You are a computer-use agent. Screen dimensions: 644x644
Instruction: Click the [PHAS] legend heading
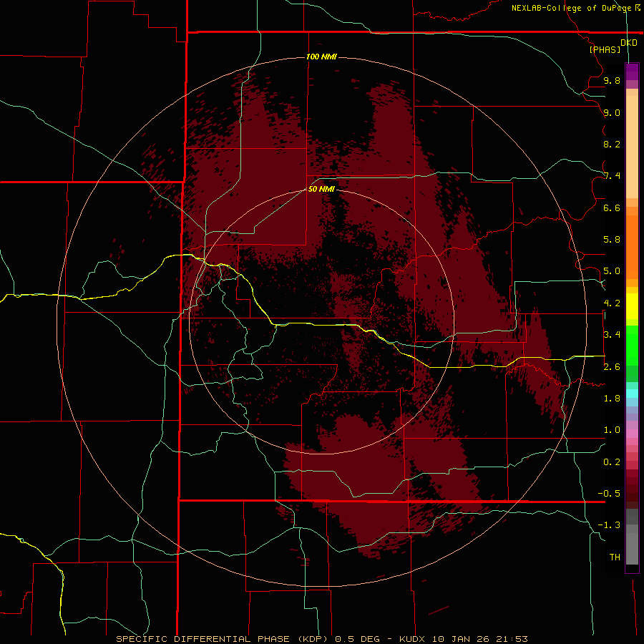605,49
